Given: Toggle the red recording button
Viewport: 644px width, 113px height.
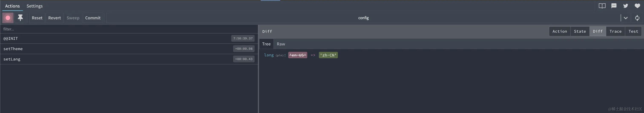Looking at the screenshot, I should pyautogui.click(x=8, y=18).
